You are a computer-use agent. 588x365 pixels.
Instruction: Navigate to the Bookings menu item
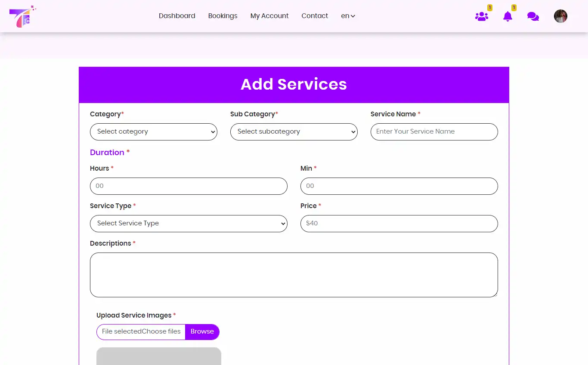tap(223, 16)
